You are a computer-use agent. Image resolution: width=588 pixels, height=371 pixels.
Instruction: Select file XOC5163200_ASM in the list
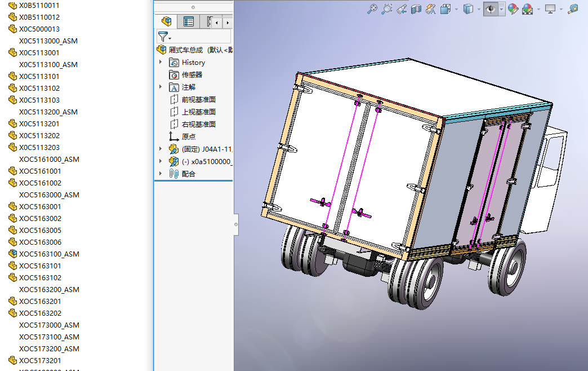pos(49,289)
